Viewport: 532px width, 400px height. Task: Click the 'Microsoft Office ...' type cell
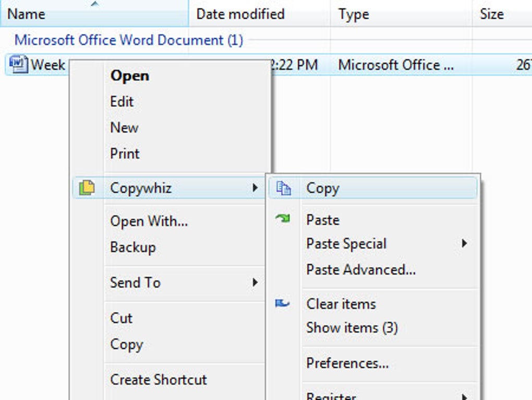396,65
